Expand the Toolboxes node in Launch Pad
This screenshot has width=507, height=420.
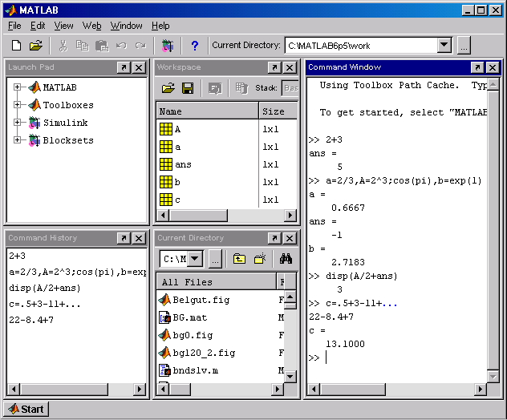(17, 105)
